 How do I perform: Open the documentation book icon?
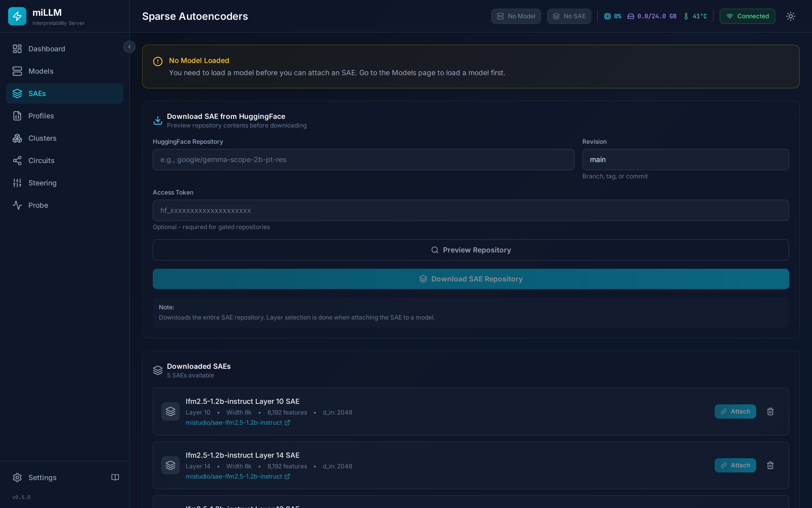115,478
